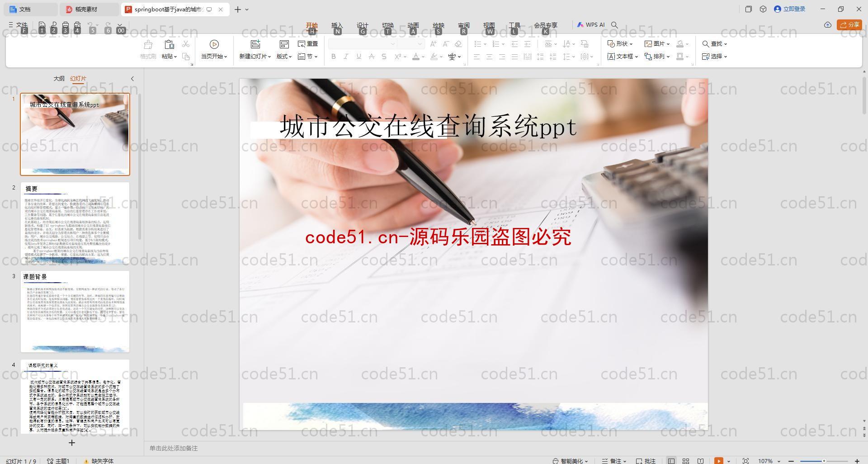Click the text shadow S icon
This screenshot has height=464, width=868.
click(x=384, y=57)
